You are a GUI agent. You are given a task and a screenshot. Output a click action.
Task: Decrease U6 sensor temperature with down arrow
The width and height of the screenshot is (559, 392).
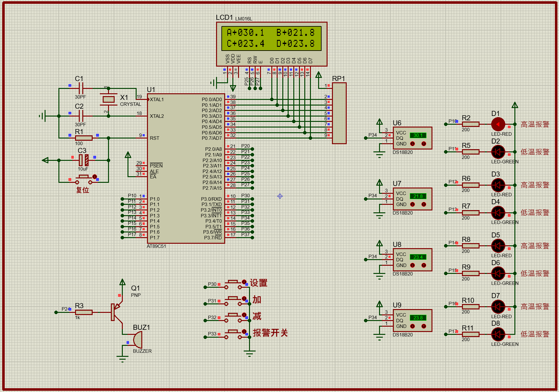(x=413, y=144)
